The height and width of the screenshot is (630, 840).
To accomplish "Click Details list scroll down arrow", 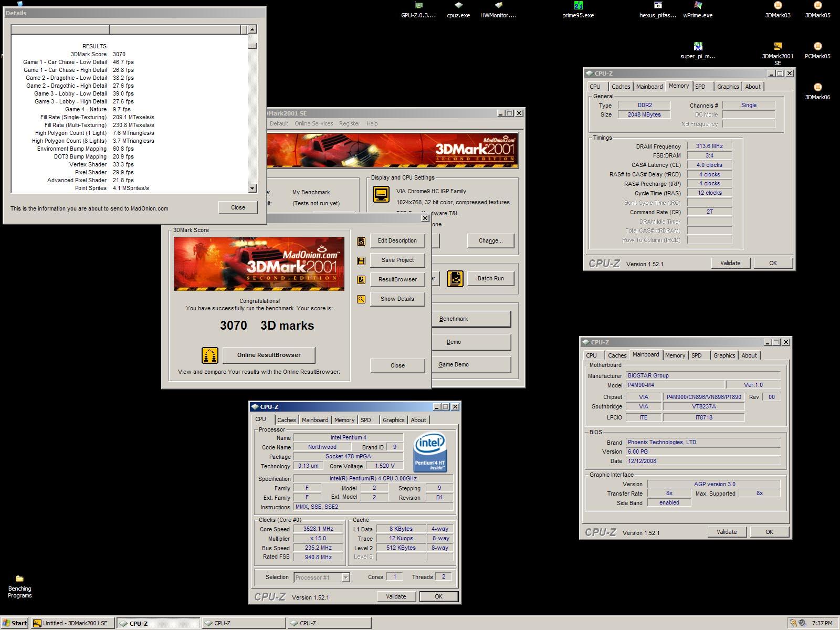I will (252, 188).
